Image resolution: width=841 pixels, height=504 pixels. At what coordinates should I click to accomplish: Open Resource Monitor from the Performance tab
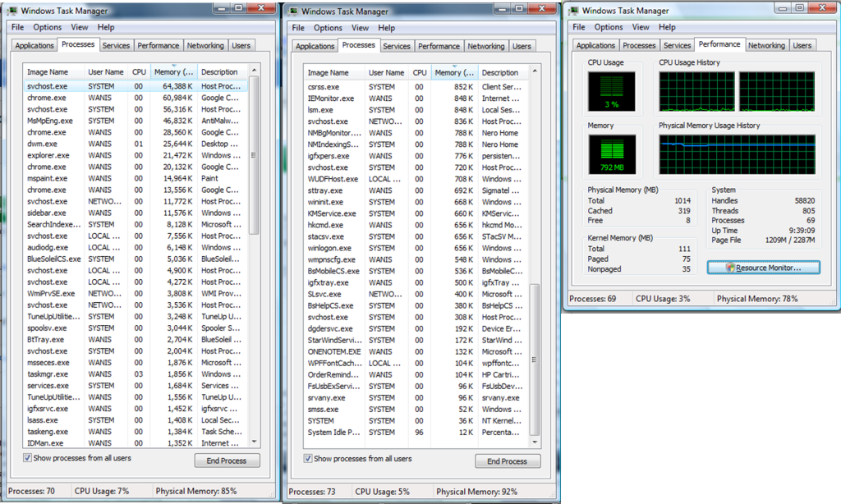[x=763, y=268]
